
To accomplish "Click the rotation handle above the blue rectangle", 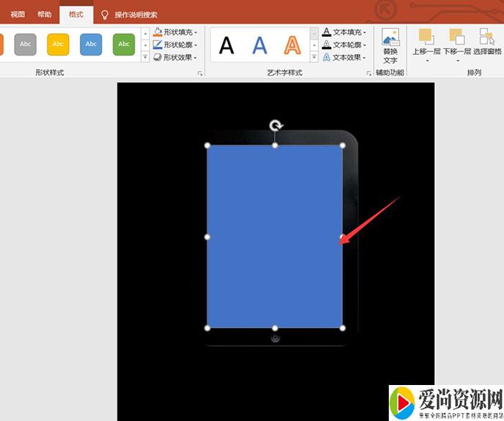I will 276,126.
